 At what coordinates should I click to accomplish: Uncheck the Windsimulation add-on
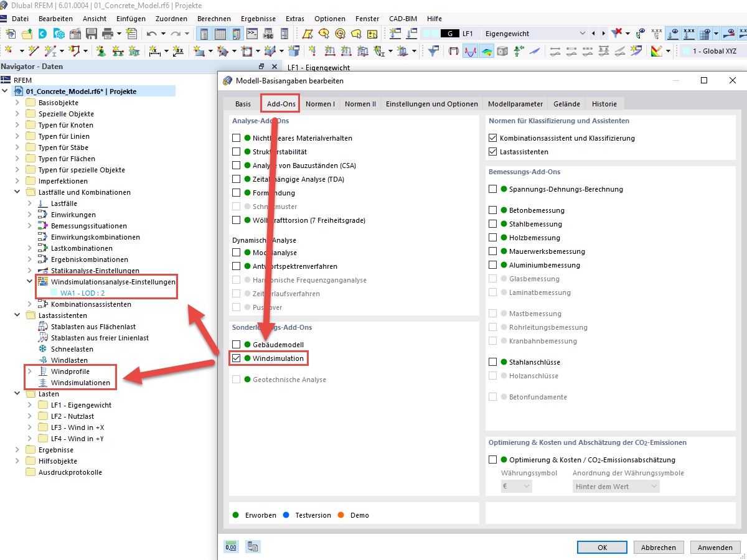pos(237,358)
